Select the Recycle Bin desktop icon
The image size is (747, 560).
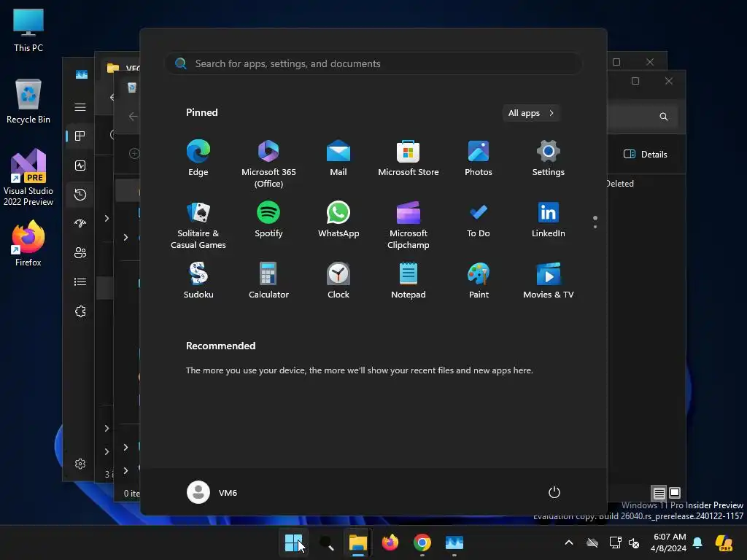coord(28,101)
